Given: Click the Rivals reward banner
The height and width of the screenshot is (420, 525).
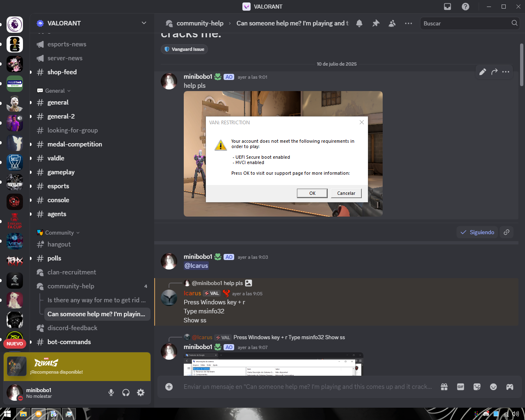Looking at the screenshot, I should pos(77,367).
